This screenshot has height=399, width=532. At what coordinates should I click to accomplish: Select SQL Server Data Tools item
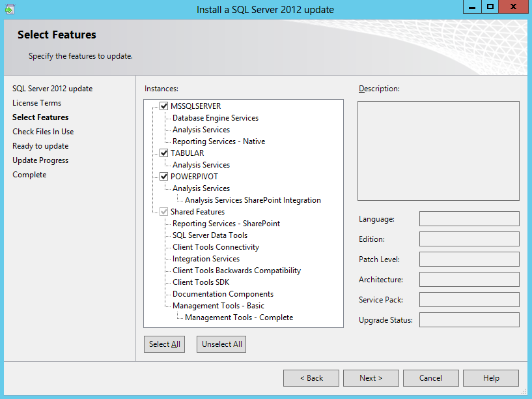pyautogui.click(x=210, y=235)
